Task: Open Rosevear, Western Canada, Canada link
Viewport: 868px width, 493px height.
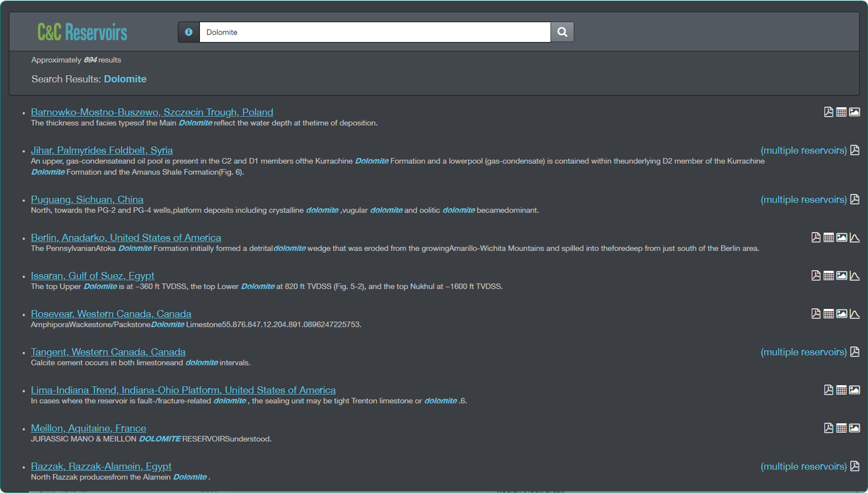Action: coord(111,314)
